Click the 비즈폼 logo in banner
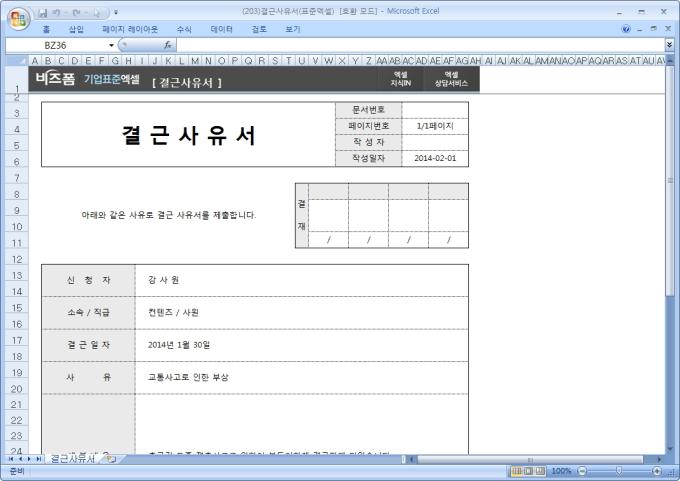The width and height of the screenshot is (680, 481). (55, 79)
